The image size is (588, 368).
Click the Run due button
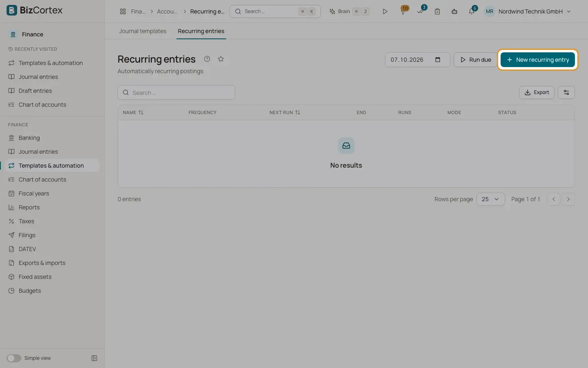475,60
